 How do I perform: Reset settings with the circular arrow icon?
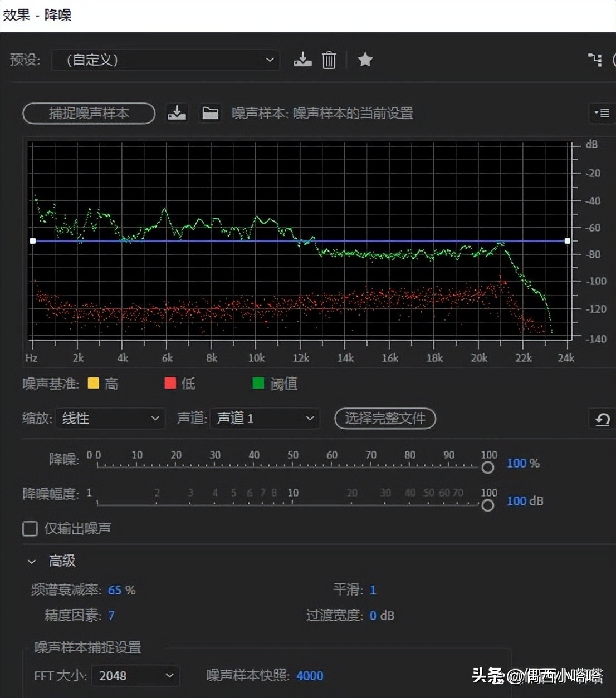click(x=603, y=419)
